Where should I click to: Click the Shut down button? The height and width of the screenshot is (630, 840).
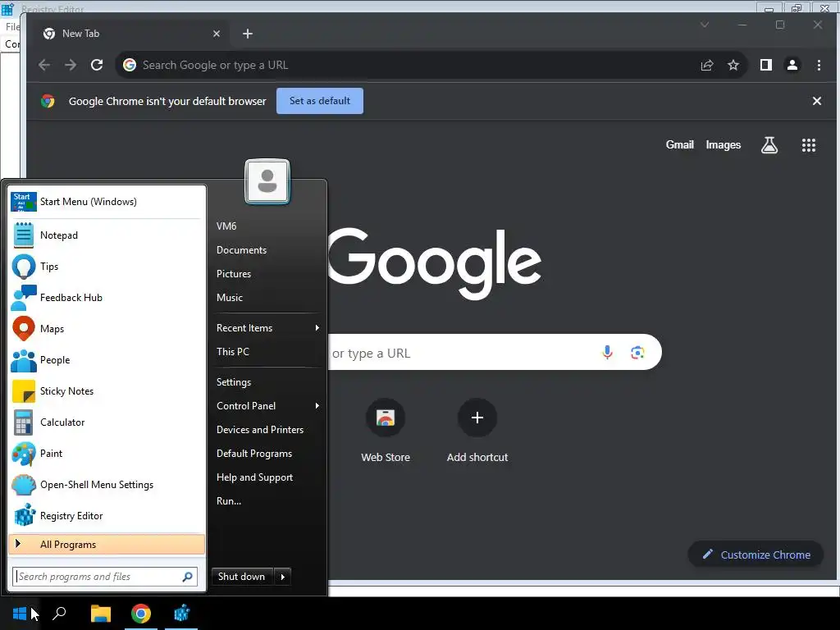pyautogui.click(x=242, y=577)
